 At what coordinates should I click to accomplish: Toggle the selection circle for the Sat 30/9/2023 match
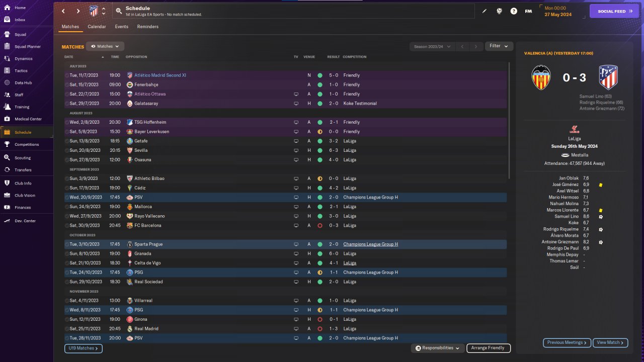[x=67, y=226]
